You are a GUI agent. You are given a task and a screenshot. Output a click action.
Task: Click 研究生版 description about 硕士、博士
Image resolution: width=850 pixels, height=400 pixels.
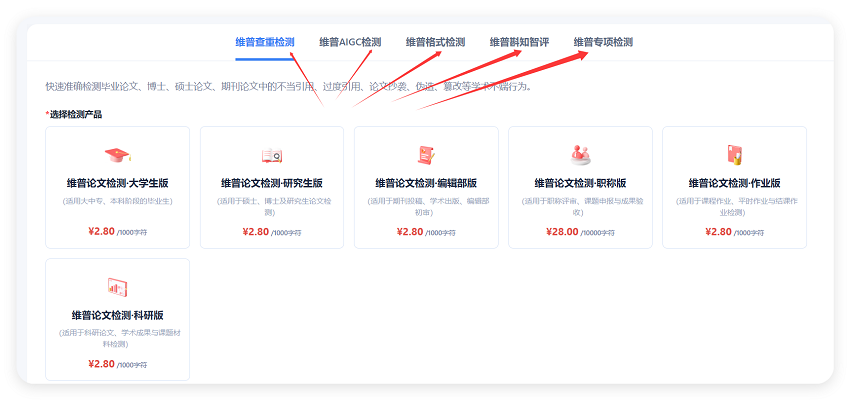pyautogui.click(x=272, y=207)
